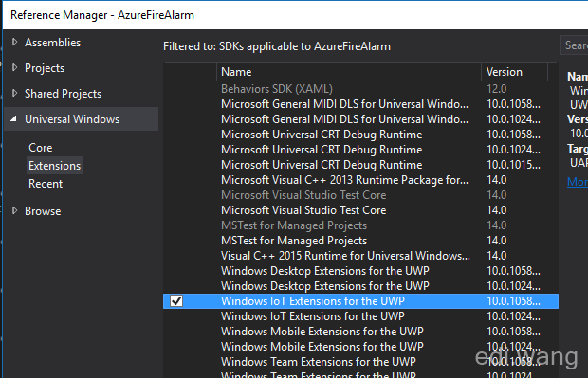This screenshot has height=378, width=588.
Task: Collapse the Universal Windows section
Action: (14, 119)
